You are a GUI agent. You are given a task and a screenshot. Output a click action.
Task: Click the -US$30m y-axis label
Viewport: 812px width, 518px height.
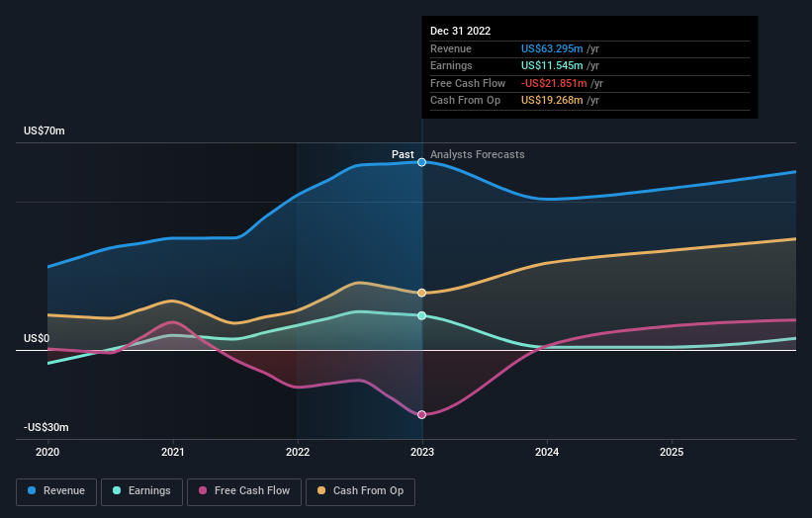[x=46, y=427]
